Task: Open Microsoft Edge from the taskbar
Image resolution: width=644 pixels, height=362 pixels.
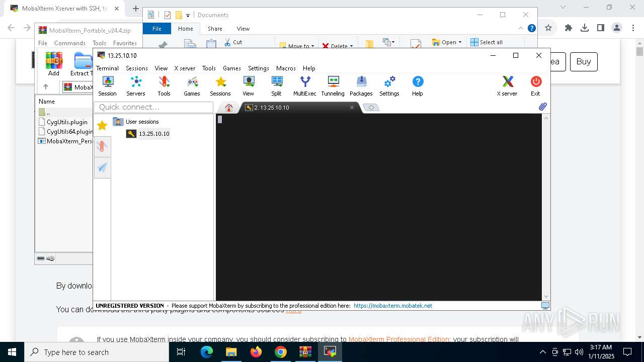Action: (207, 352)
